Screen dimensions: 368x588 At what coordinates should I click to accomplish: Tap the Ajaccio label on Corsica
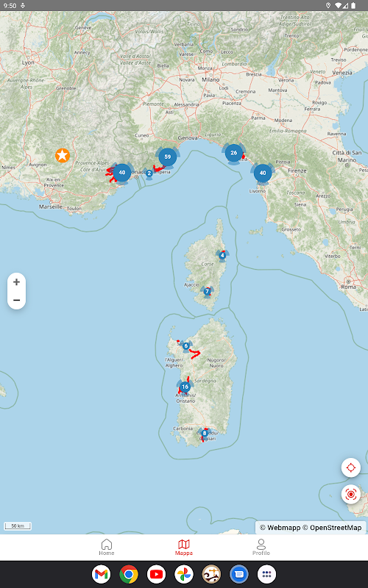191,284
